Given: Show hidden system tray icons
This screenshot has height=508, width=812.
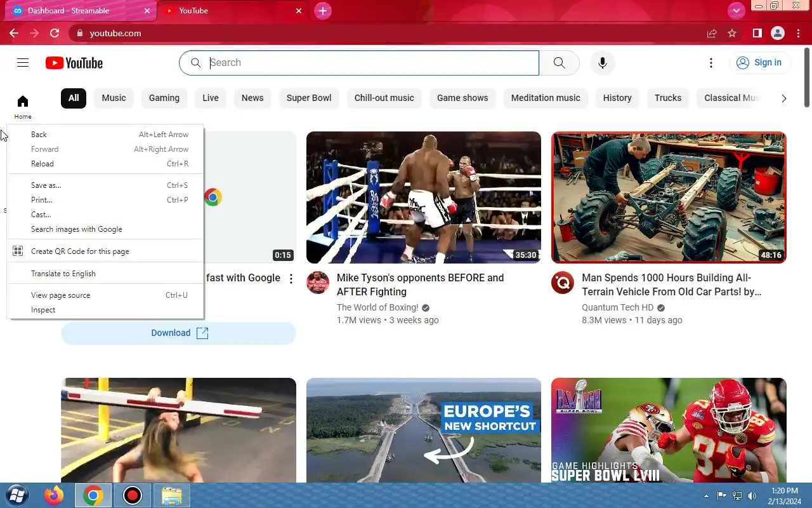Looking at the screenshot, I should 707,496.
